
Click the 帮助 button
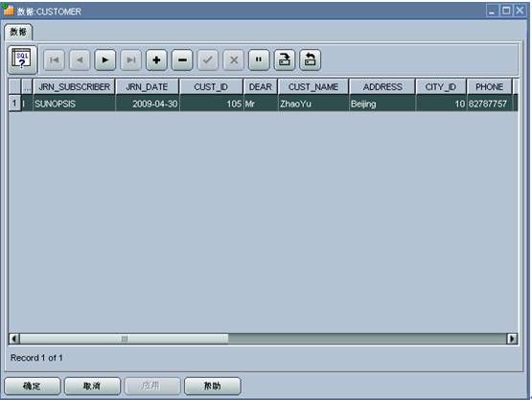pos(213,386)
